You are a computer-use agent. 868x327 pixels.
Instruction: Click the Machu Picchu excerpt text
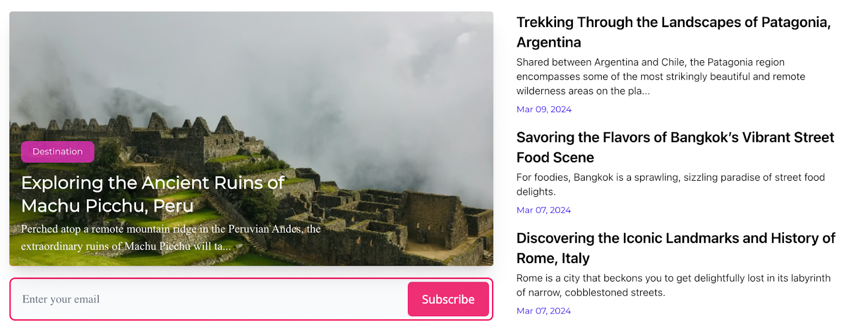click(170, 238)
